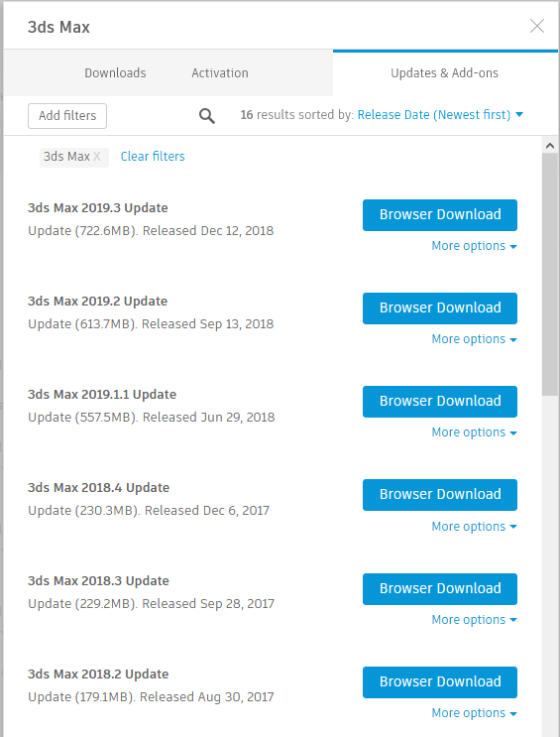
Task: Switch to the Activation tab
Action: 220,72
